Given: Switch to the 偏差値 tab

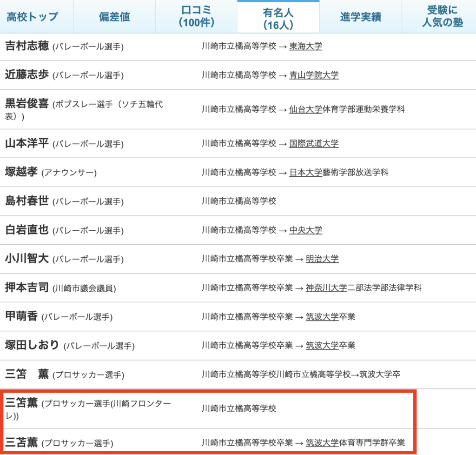Looking at the screenshot, I should (114, 17).
